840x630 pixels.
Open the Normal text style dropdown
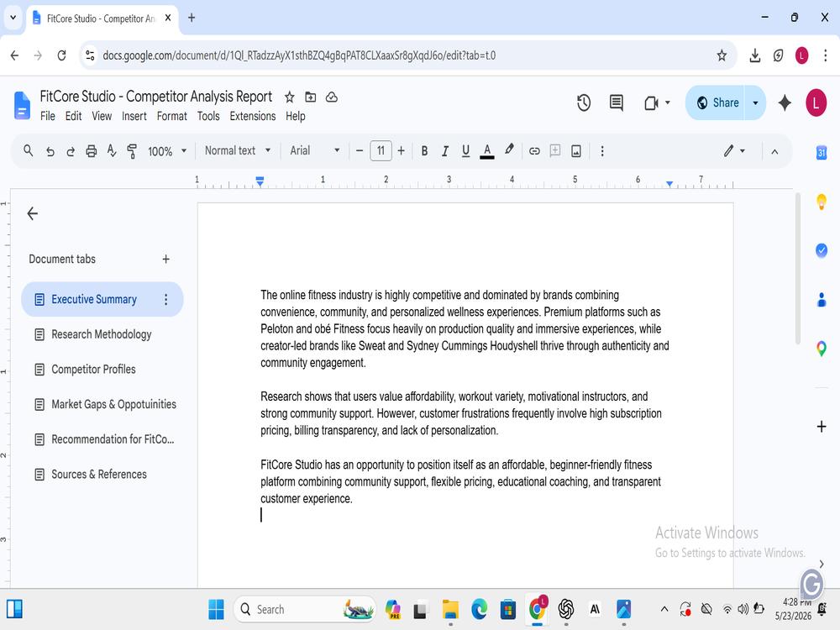(238, 150)
